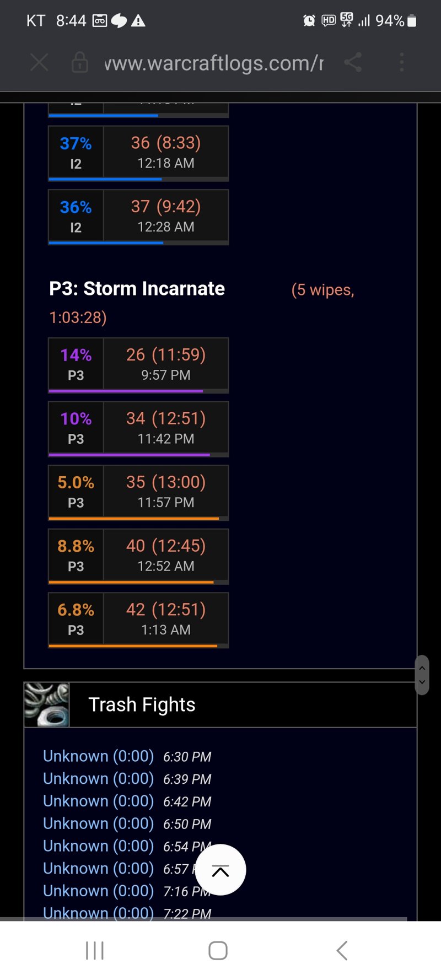Click the orange progress bar under 8.8% wipe
The width and height of the screenshot is (441, 980).
pos(131,582)
